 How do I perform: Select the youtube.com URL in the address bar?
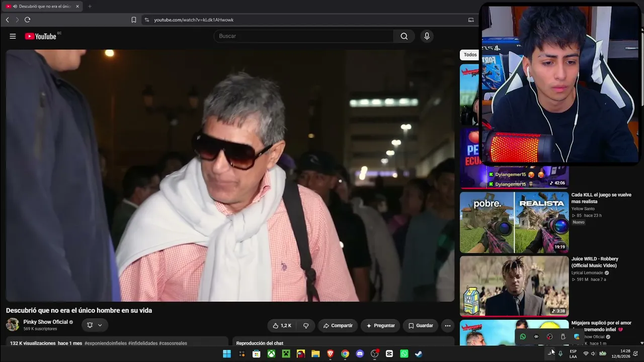point(194,20)
